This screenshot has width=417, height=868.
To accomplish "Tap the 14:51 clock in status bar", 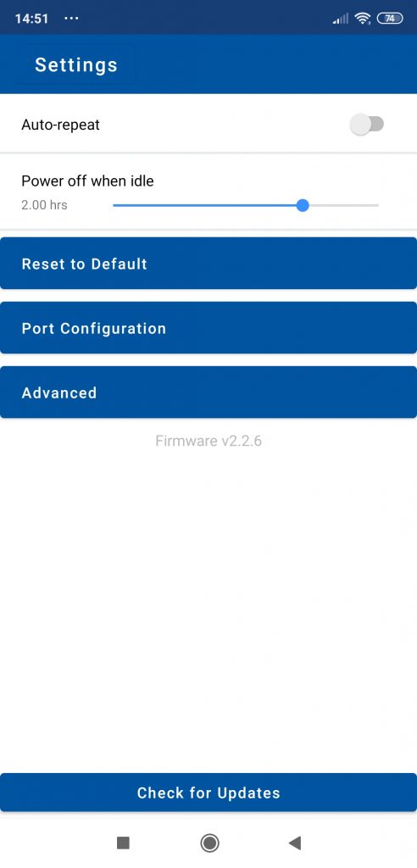I will (x=31, y=19).
